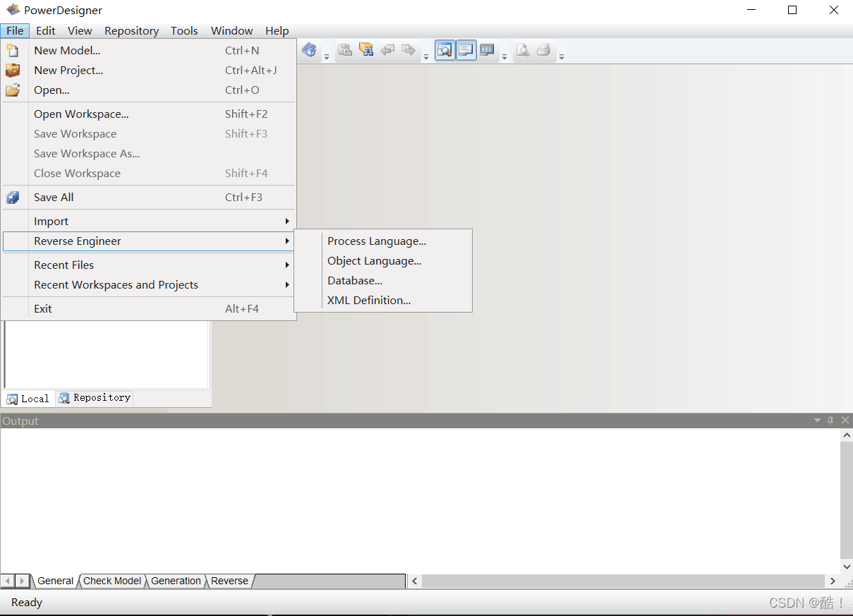853x616 pixels.
Task: Select the General output tab
Action: click(x=55, y=581)
